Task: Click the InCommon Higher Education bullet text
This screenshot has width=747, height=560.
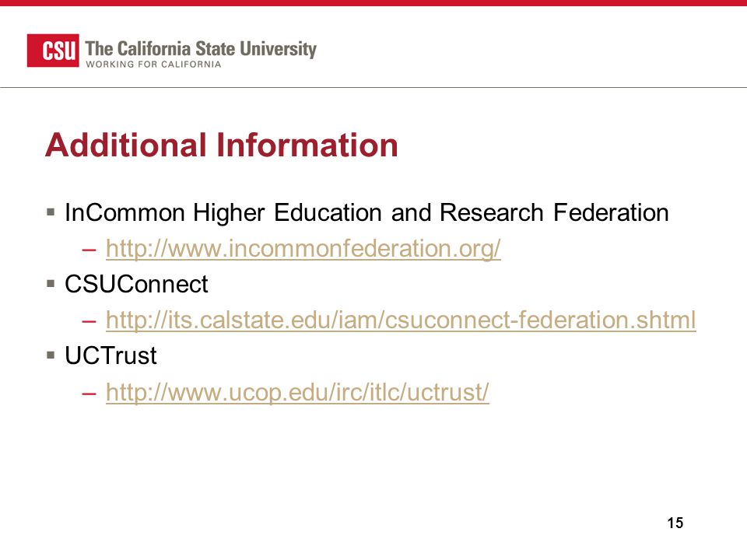Action: click(366, 212)
